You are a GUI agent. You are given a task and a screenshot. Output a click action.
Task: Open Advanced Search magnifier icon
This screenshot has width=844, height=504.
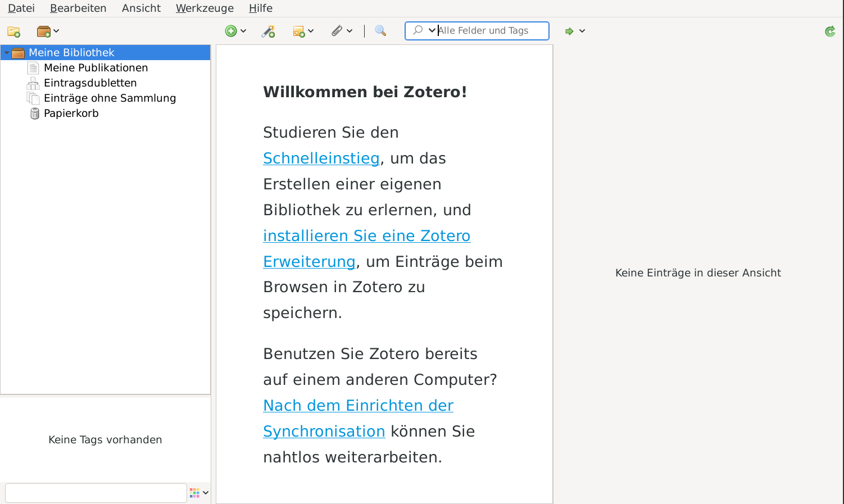pyautogui.click(x=380, y=31)
